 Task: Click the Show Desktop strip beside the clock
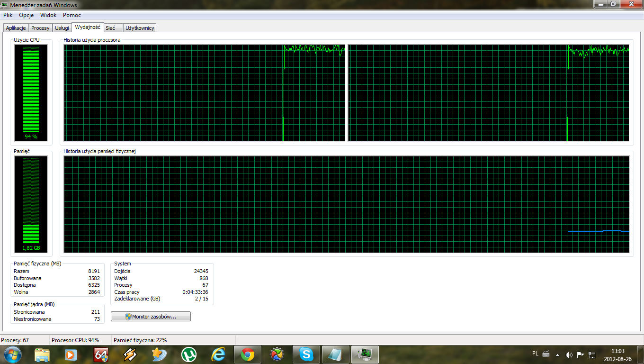click(x=640, y=355)
